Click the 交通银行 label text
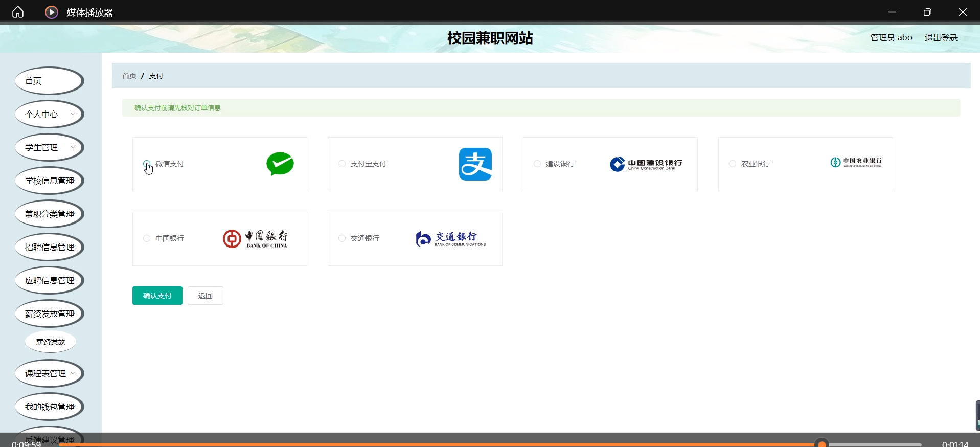 pos(365,238)
